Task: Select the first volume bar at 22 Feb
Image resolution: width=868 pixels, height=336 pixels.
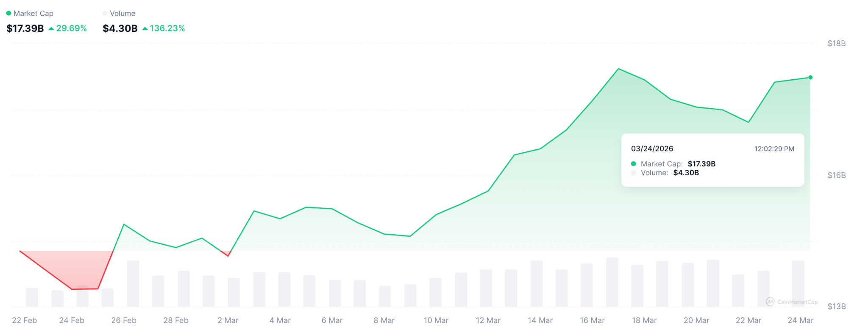Action: tap(32, 297)
